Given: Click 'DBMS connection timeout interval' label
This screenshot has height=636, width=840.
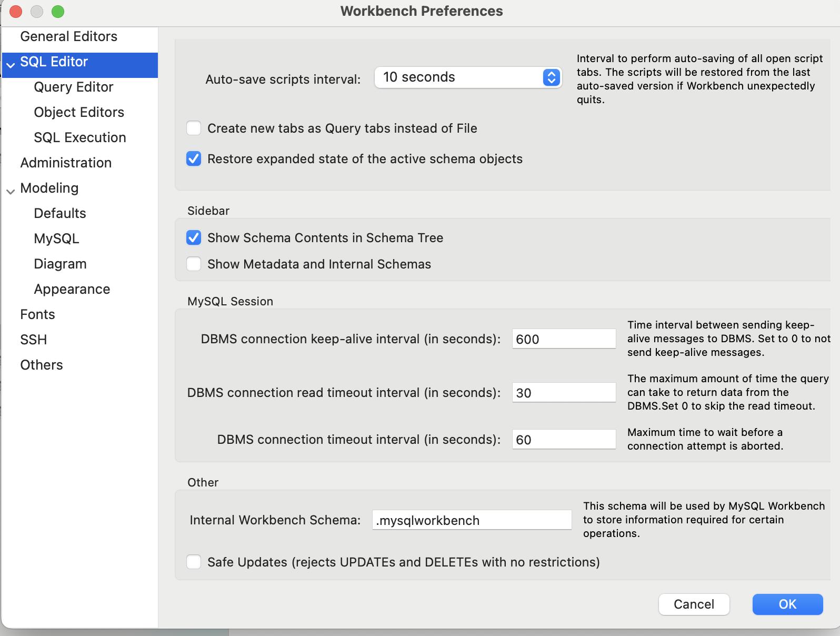Looking at the screenshot, I should (x=359, y=439).
